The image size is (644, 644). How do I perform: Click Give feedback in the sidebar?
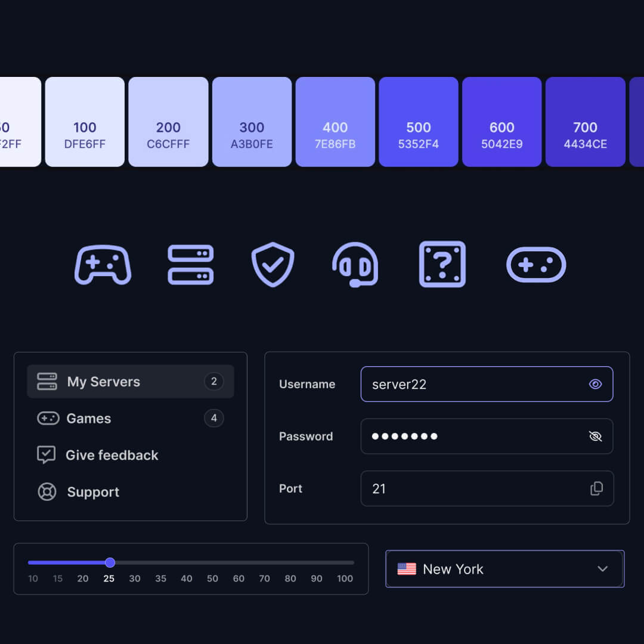pyautogui.click(x=112, y=455)
